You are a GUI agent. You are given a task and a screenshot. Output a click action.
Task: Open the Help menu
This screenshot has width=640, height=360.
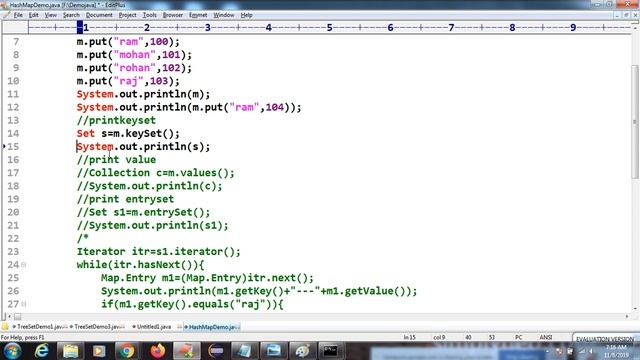click(x=246, y=15)
